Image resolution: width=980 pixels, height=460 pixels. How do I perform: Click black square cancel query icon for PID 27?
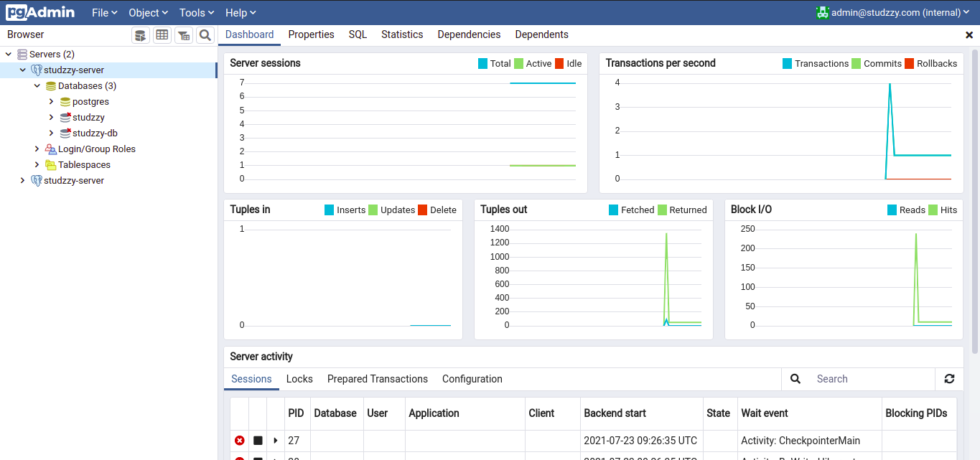(258, 441)
